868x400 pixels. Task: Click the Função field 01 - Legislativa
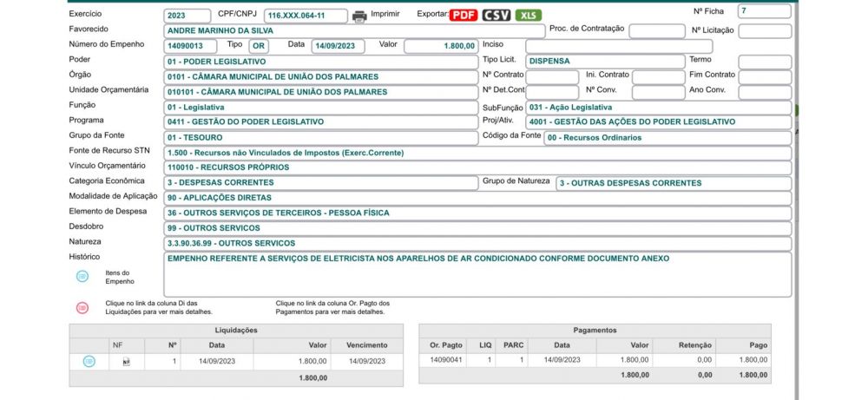[320, 108]
